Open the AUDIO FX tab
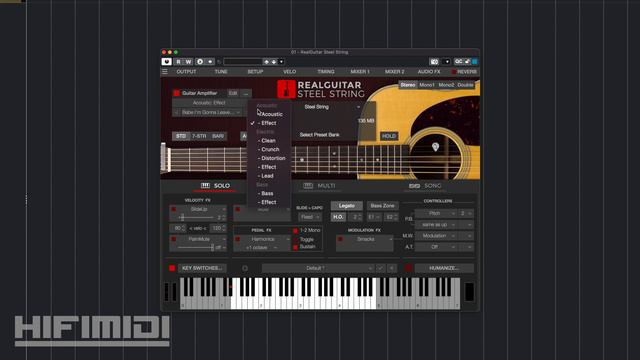The width and height of the screenshot is (640, 360). [x=429, y=72]
